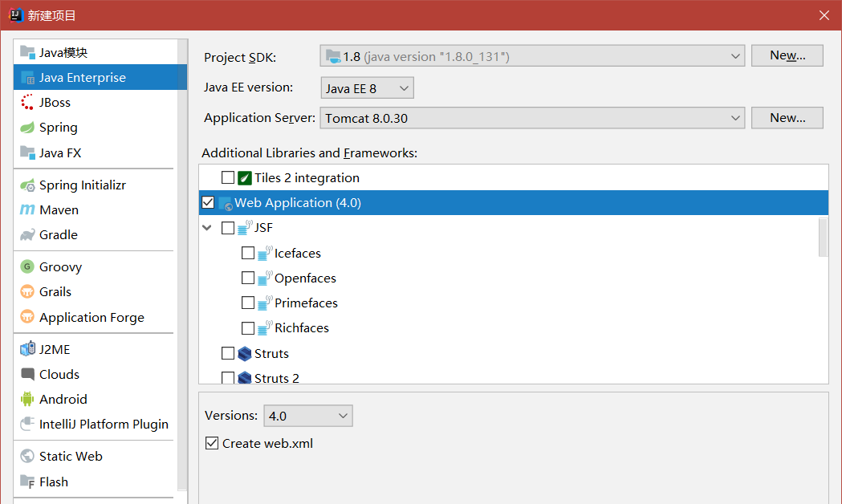Open the Project SDK dropdown

(532, 56)
